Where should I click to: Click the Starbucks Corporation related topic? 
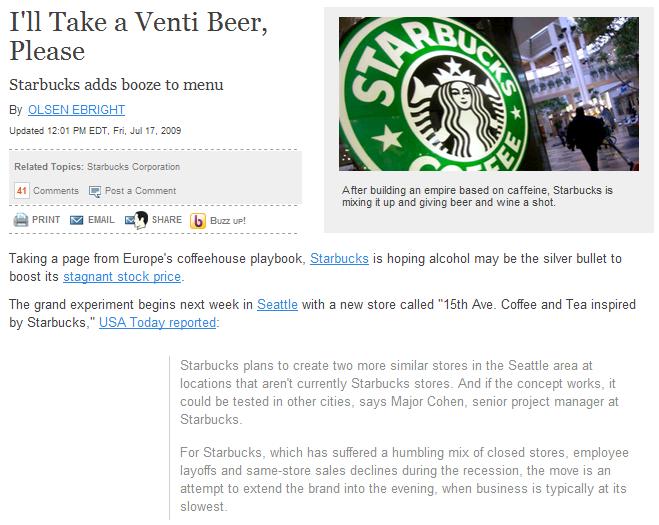click(x=134, y=167)
